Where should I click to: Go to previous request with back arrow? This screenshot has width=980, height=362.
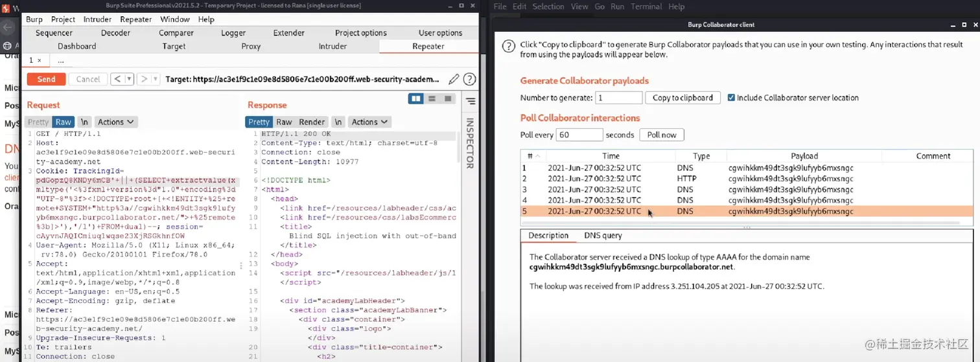tap(117, 79)
